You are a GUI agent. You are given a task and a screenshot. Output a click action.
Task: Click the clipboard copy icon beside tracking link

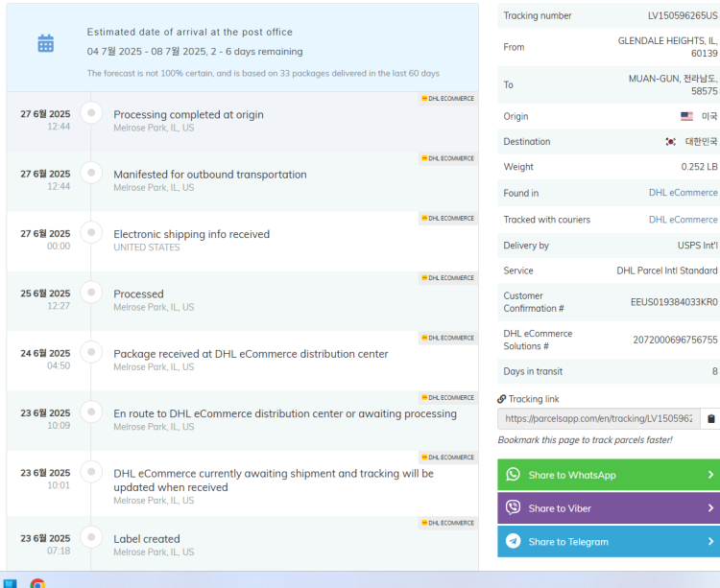click(x=710, y=419)
